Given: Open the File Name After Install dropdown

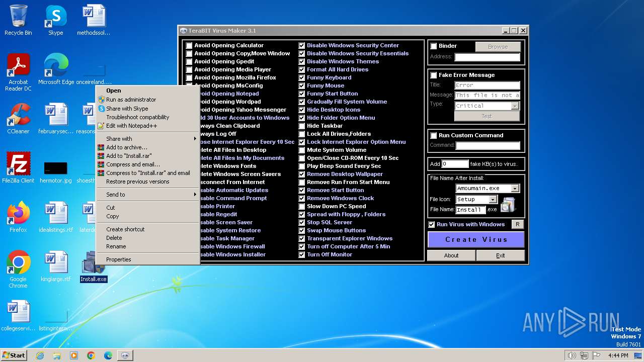Looking at the screenshot, I should click(515, 189).
